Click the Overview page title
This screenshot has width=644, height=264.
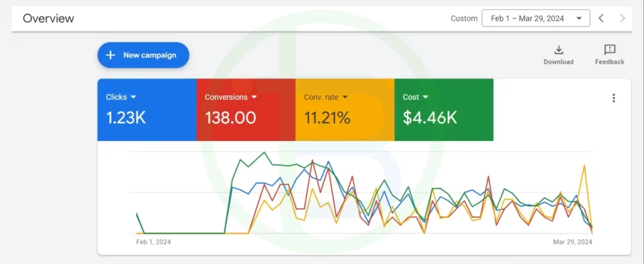tap(48, 18)
